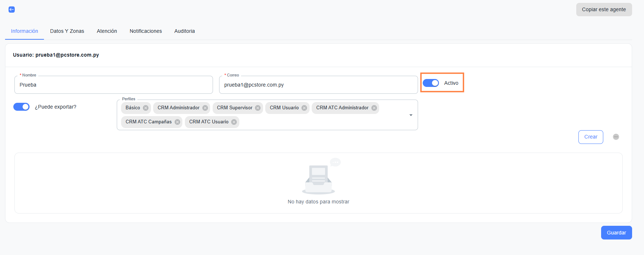Remove the CRM ATC Usuario chip

(234, 122)
